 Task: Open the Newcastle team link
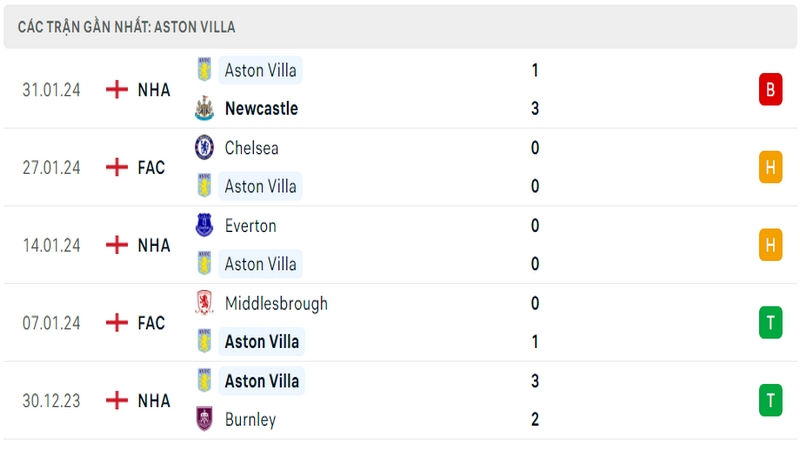pos(261,108)
